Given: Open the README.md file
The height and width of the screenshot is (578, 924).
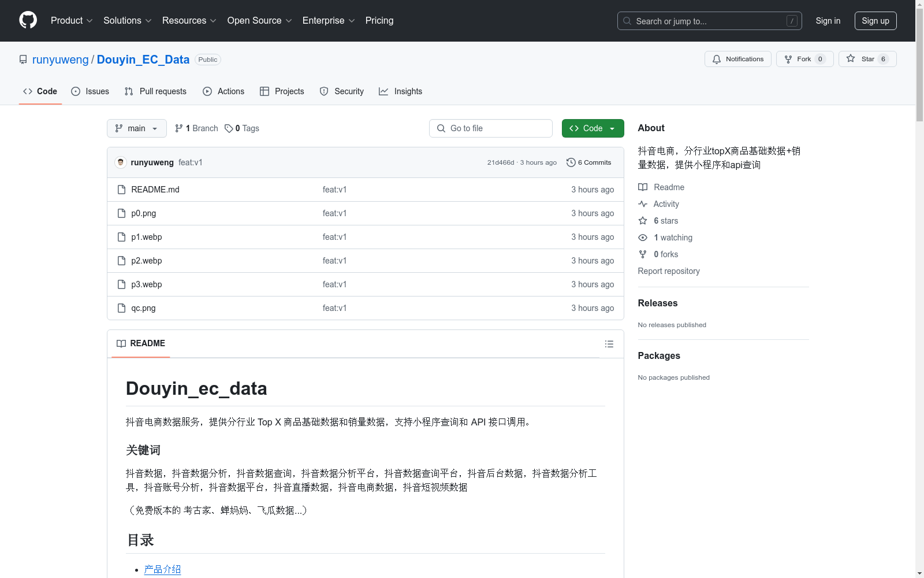Looking at the screenshot, I should coord(155,190).
